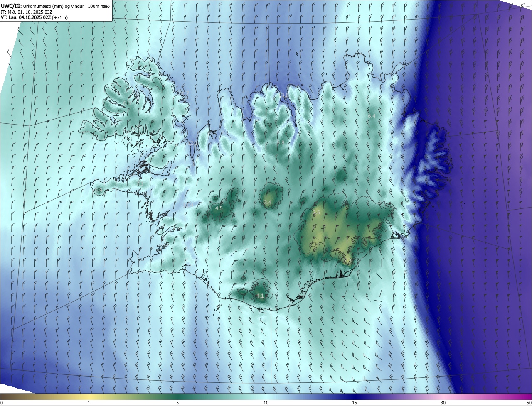
Task: Click the 6.4 value label in the northeast
Action: 372,116
